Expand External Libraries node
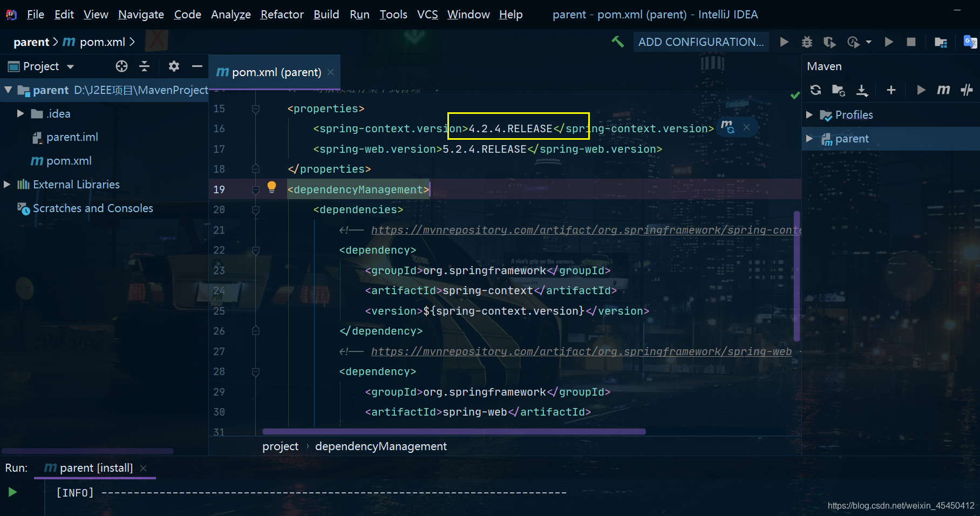This screenshot has height=516, width=980. pos(7,184)
